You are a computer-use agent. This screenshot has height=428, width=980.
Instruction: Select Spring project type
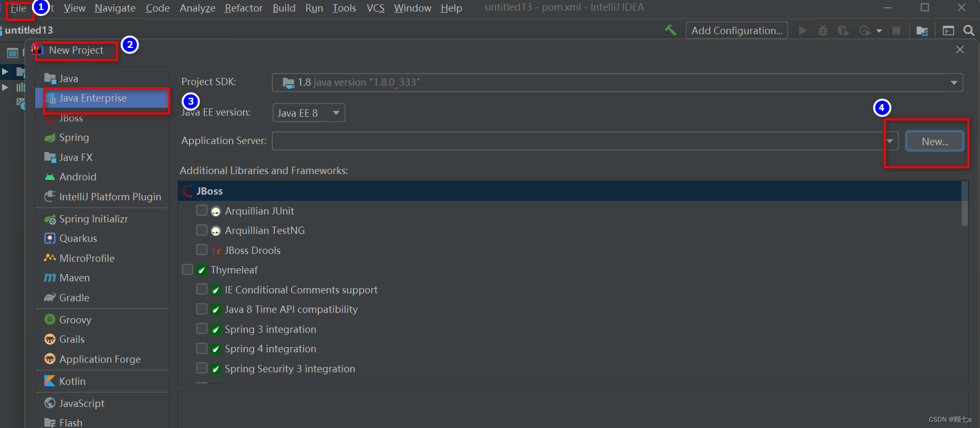point(102,137)
